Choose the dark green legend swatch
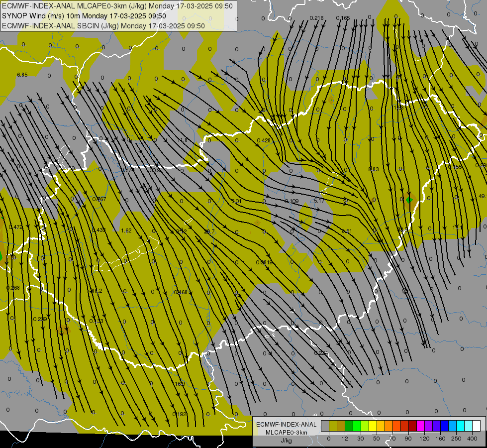 (x=349, y=426)
